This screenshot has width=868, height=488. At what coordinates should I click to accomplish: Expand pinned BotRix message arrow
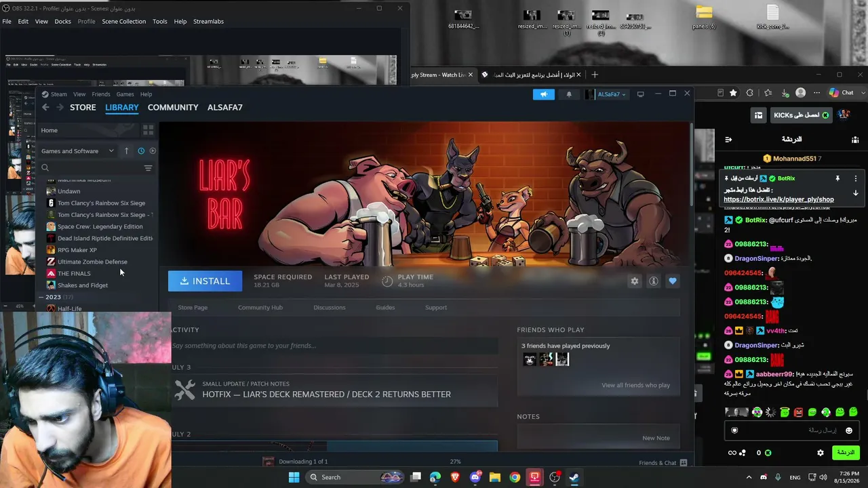click(856, 193)
